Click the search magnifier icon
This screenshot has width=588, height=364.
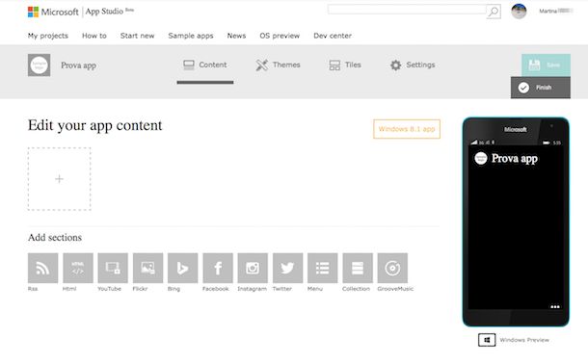click(x=494, y=12)
